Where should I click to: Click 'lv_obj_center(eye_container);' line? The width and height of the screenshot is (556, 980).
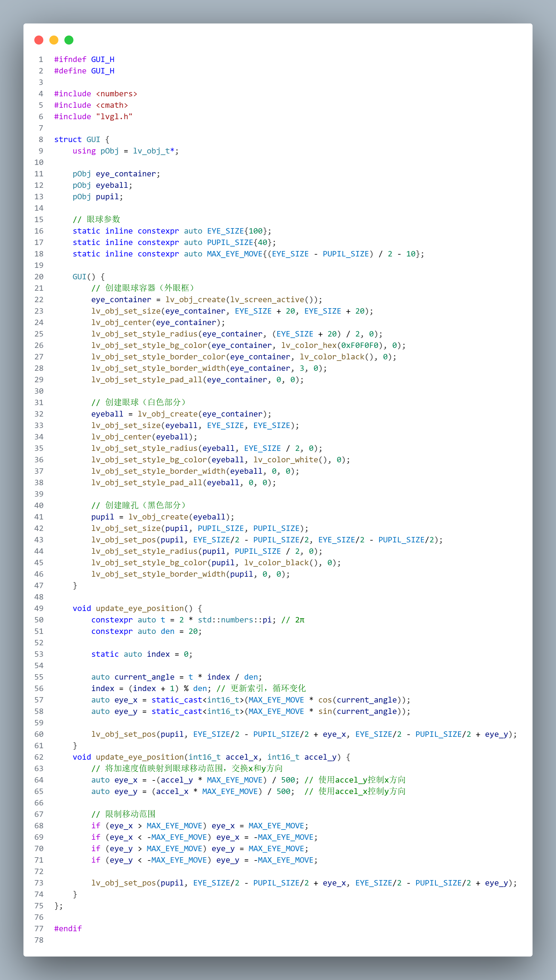pyautogui.click(x=158, y=323)
